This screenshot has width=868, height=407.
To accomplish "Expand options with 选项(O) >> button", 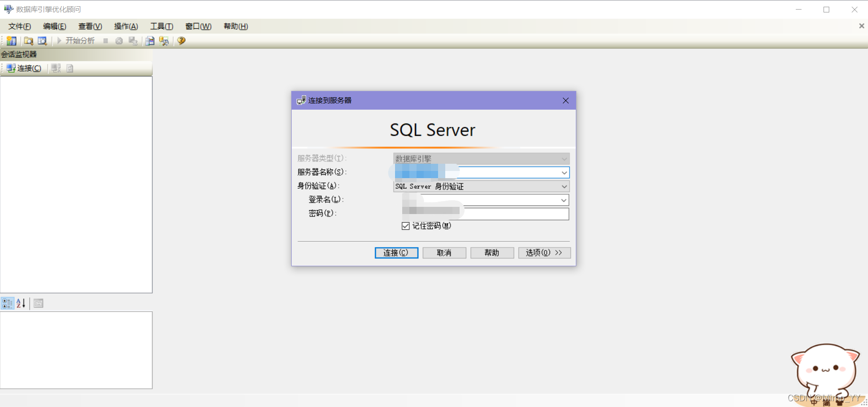I will click(x=545, y=253).
